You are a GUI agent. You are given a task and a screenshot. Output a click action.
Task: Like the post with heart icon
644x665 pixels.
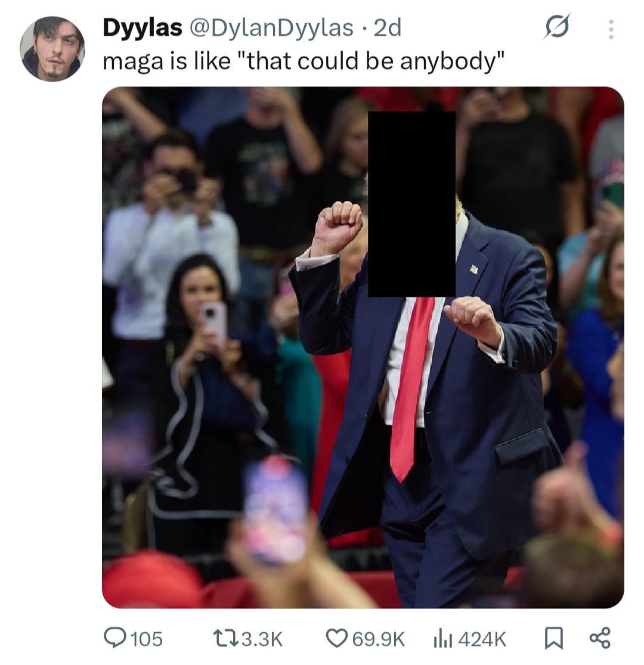click(336, 638)
